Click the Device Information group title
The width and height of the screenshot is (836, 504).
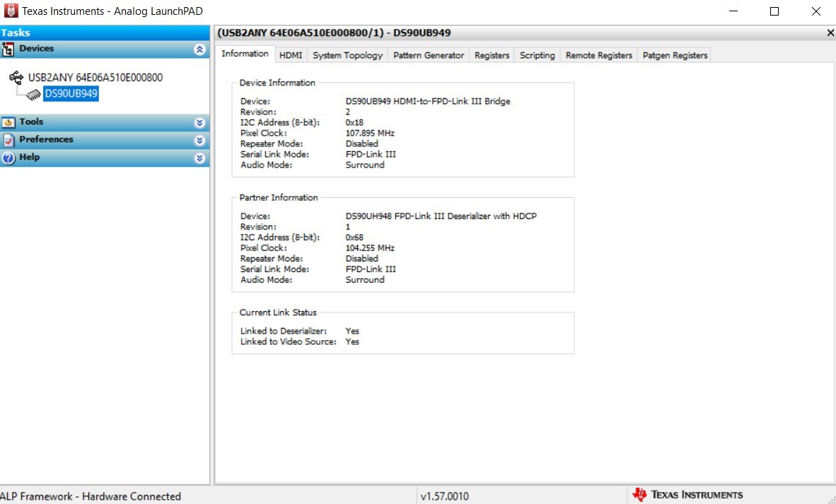(x=277, y=83)
